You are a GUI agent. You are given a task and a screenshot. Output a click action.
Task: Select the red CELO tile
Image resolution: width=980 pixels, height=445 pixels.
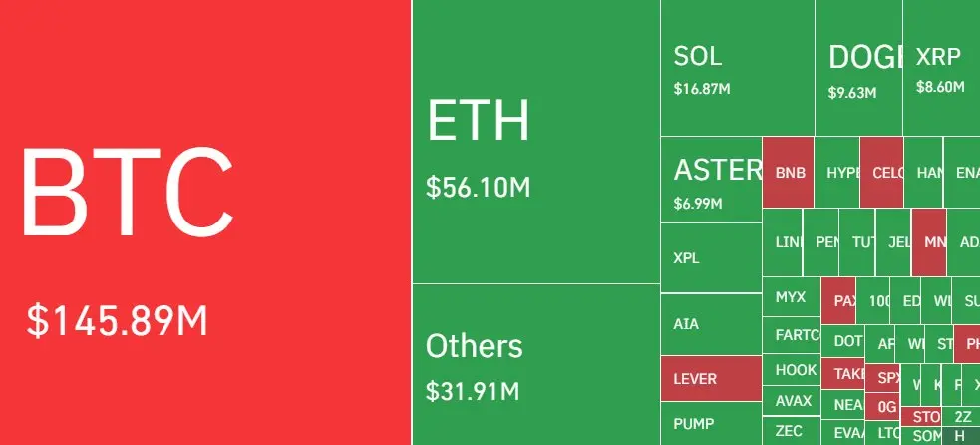(x=882, y=173)
